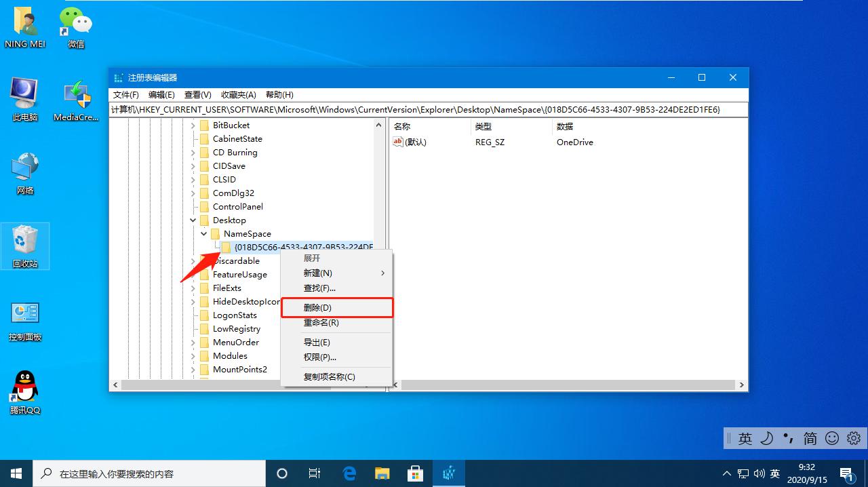Choose 删除(D) from the context menu
Screen dimensions: 868x487
coord(319,307)
